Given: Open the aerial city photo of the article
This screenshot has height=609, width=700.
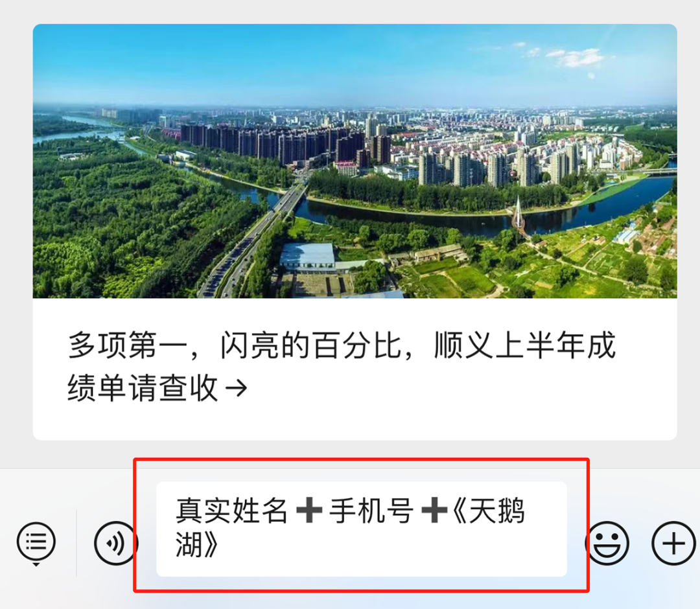Looking at the screenshot, I should tap(355, 161).
